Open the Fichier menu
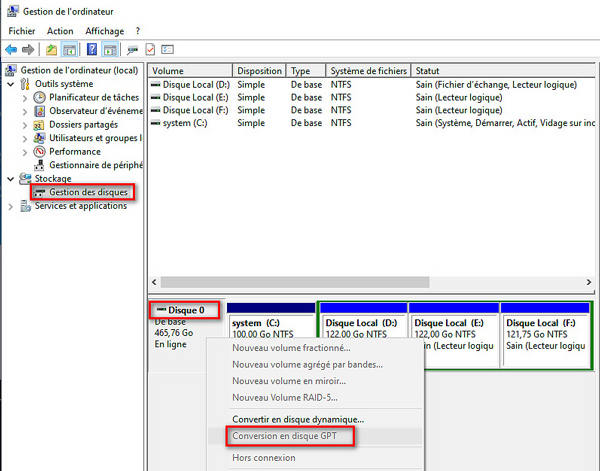Screen dimensions: 600x471 pyautogui.click(x=21, y=31)
